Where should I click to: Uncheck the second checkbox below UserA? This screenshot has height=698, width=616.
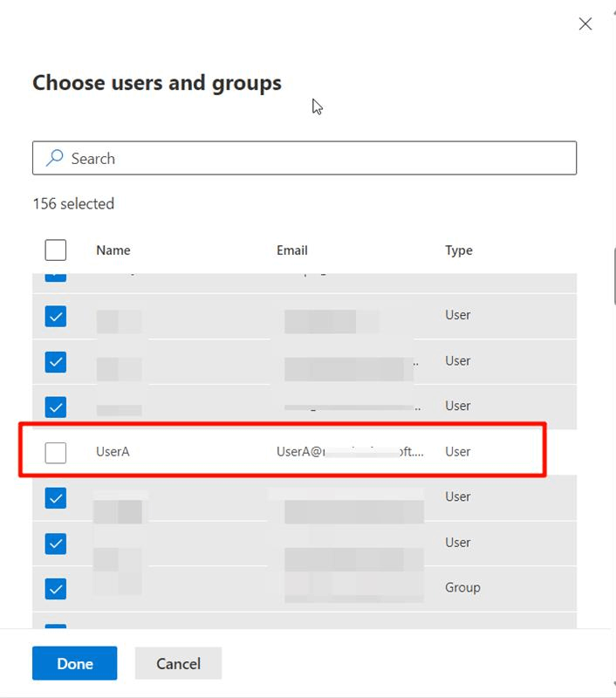56,543
